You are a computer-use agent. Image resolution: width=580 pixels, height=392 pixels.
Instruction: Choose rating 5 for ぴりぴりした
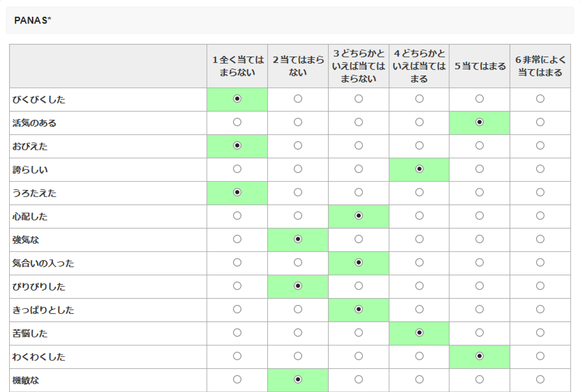[x=479, y=286]
